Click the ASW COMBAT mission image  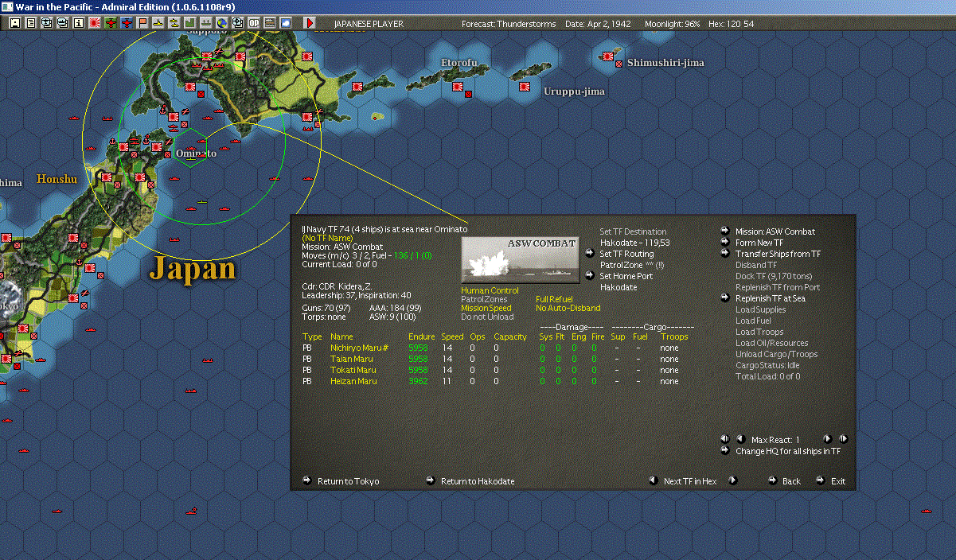pos(521,259)
